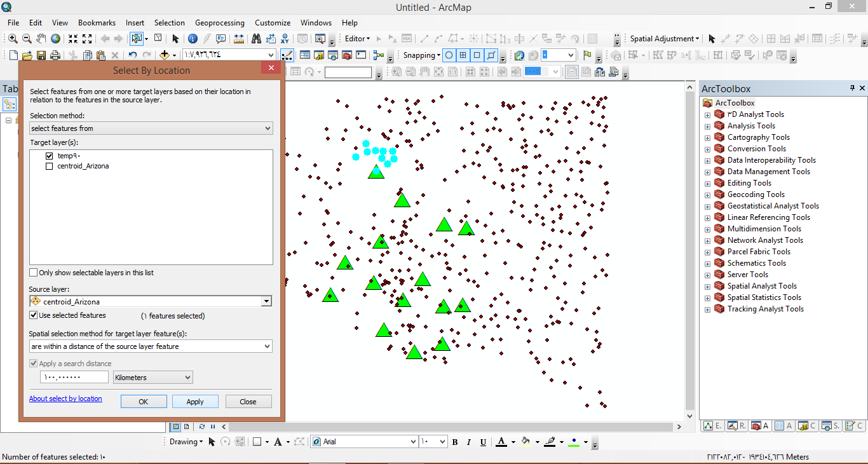The image size is (868, 464).
Task: Open the Drawing menu button
Action: click(x=186, y=442)
